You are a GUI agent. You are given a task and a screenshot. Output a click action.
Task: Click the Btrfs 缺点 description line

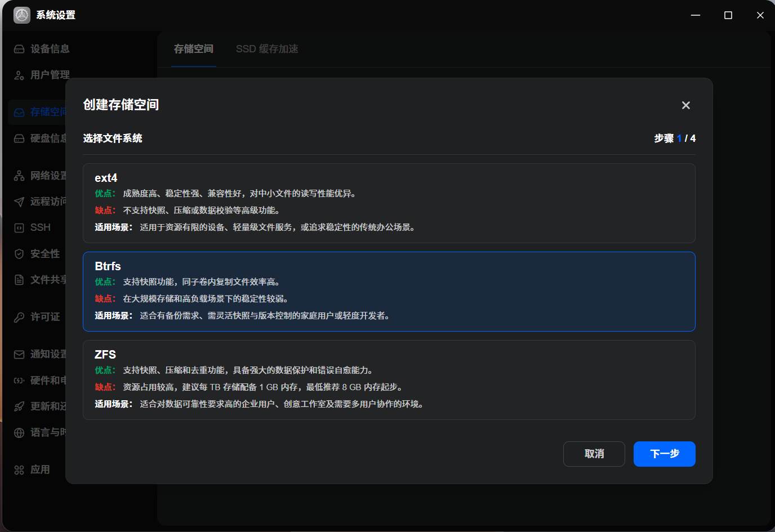[x=191, y=299]
